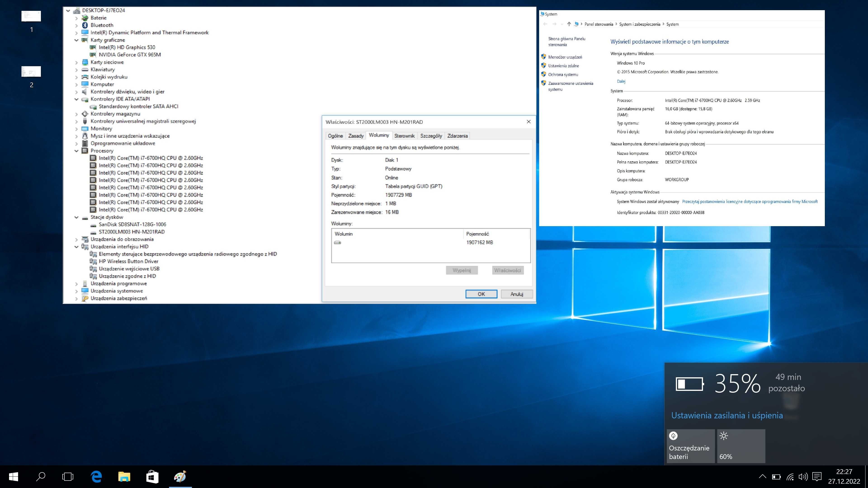Click the shield icon beside Ochrona systemu

tap(543, 74)
